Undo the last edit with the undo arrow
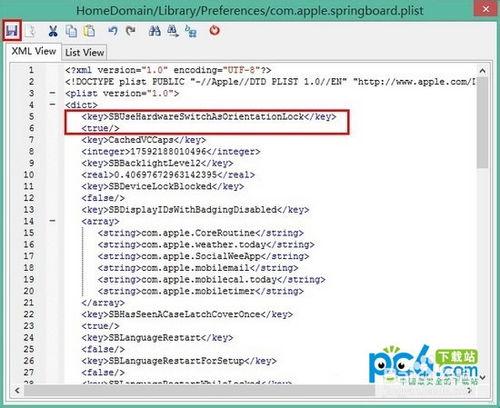500x408 pixels. (x=113, y=31)
